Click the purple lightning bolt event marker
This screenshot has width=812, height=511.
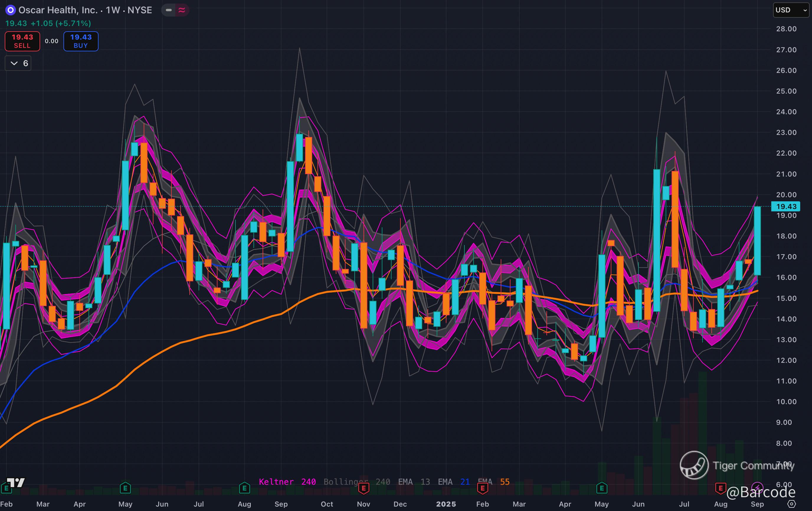point(757,487)
